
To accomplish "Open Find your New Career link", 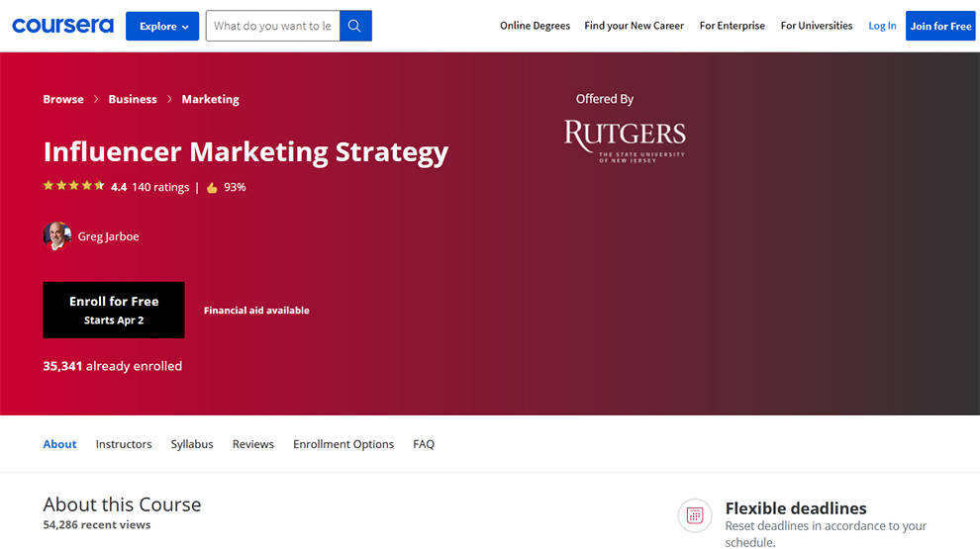I will (634, 26).
